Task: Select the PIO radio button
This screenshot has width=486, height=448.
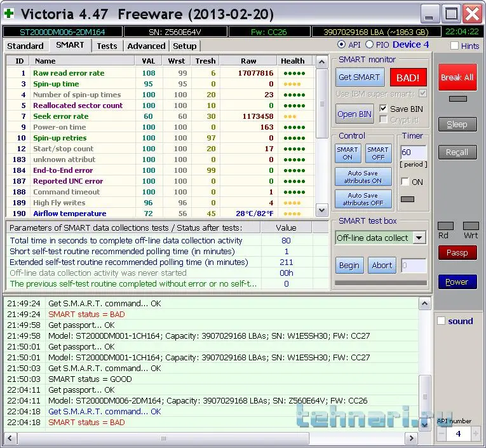Action: pyautogui.click(x=369, y=44)
